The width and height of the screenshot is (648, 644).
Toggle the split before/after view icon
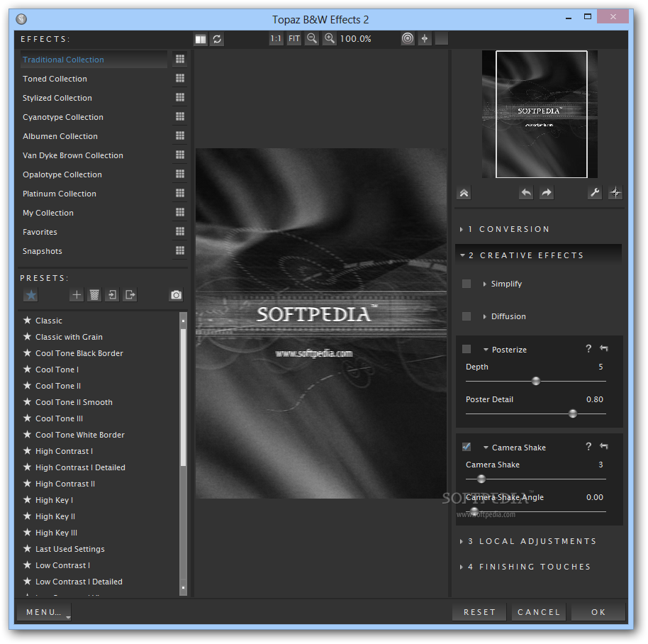click(201, 39)
